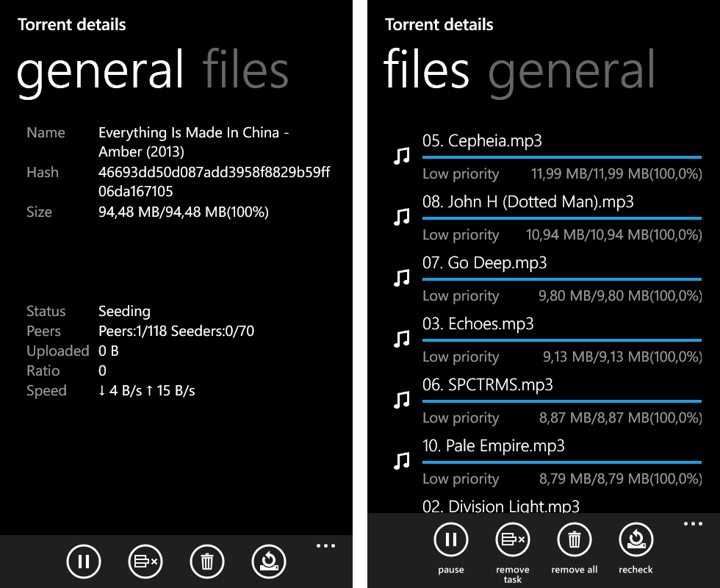Image resolution: width=720 pixels, height=588 pixels.
Task: Switch to the dimmed 'files' pivot tab
Action: (x=245, y=71)
